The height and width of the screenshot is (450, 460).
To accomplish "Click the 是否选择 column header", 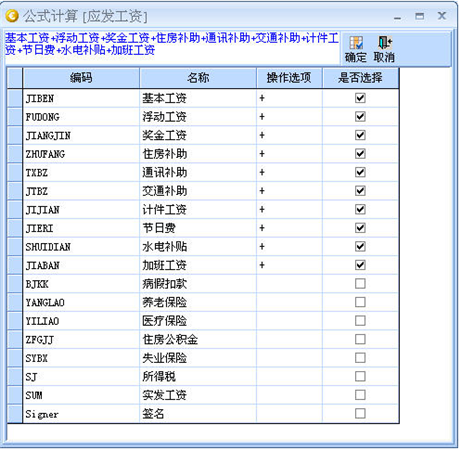I will point(360,78).
